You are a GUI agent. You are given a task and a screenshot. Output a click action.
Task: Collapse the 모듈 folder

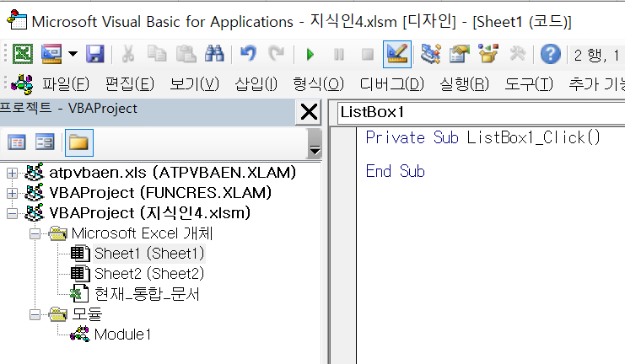pyautogui.click(x=35, y=315)
